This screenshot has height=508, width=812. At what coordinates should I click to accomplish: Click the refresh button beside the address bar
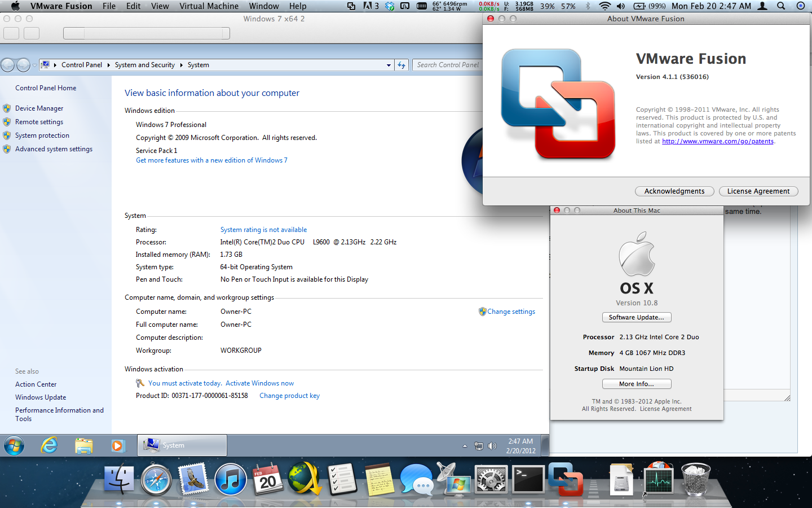click(401, 65)
